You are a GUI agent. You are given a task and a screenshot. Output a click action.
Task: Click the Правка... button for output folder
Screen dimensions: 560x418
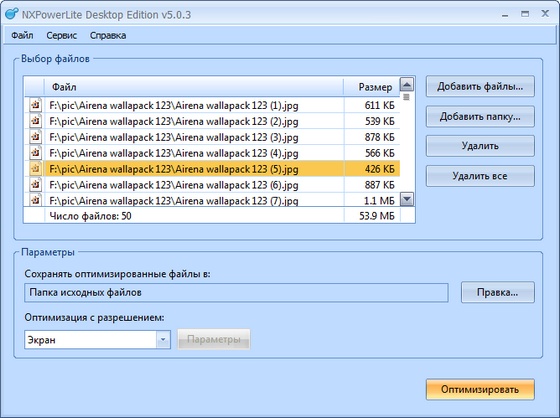(498, 292)
